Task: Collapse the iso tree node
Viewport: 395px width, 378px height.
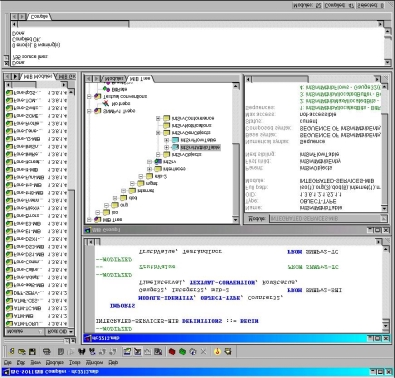Action: tap(98, 212)
